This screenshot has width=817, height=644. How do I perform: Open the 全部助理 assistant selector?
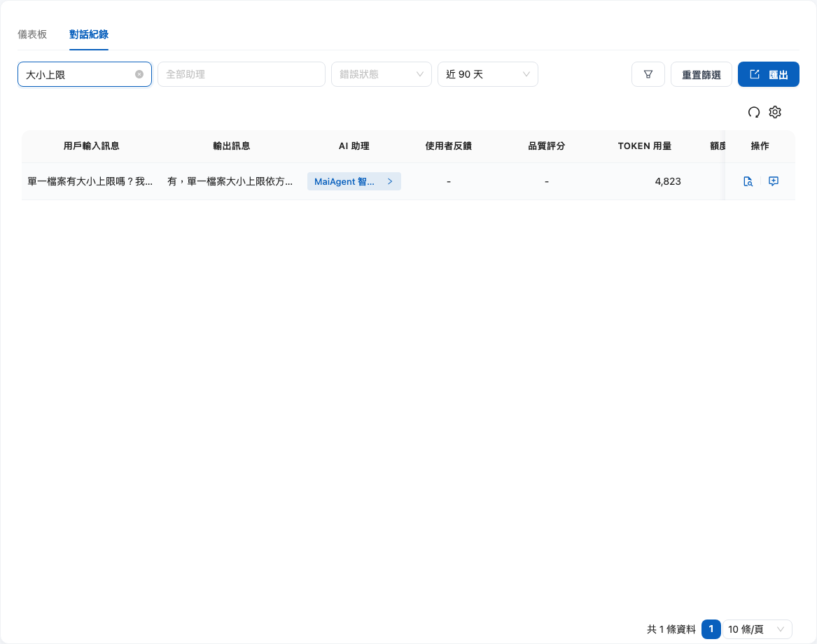pos(242,74)
